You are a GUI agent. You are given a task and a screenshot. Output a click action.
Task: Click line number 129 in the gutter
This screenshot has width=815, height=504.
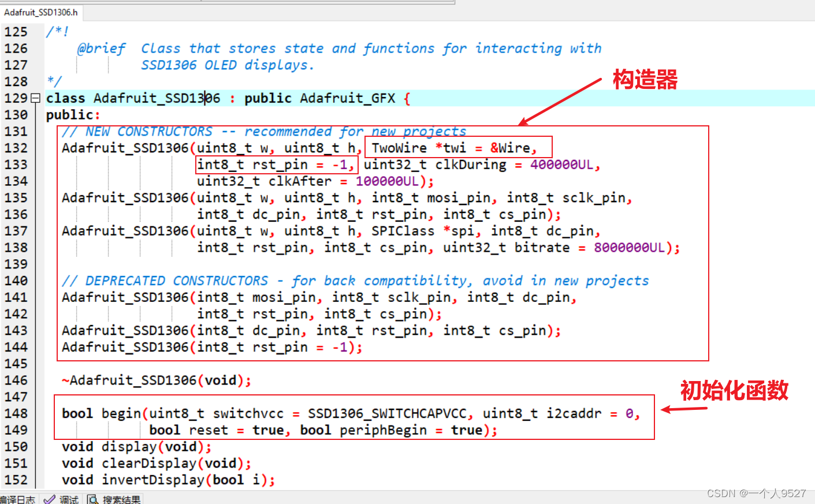(x=16, y=98)
